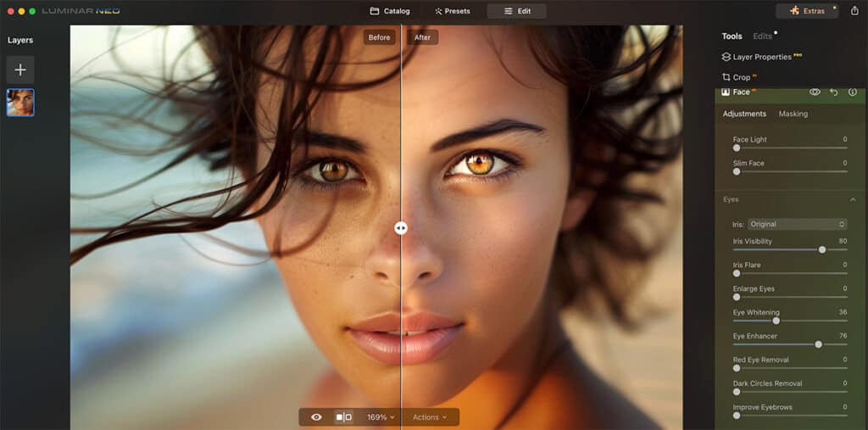Select the Edit tab
The image size is (868, 430).
point(517,11)
